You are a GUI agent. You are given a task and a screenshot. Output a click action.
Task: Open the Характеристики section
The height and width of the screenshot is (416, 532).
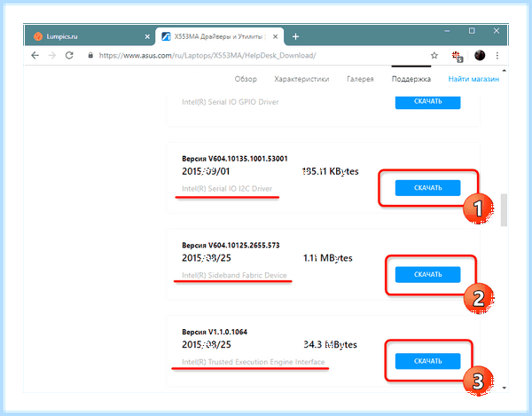coord(301,79)
